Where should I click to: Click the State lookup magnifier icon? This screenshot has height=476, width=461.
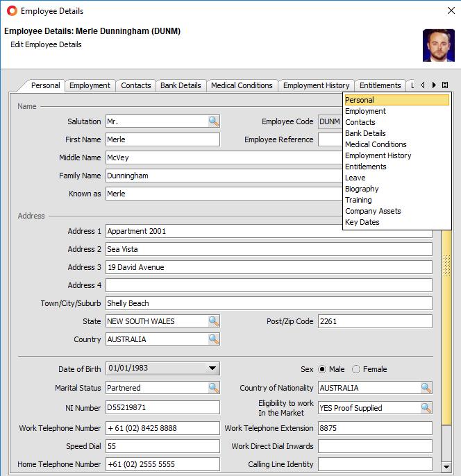point(214,321)
